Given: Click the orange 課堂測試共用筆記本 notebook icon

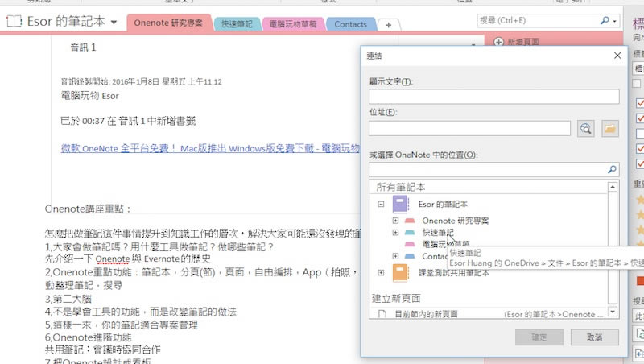Looking at the screenshot, I should 400,273.
